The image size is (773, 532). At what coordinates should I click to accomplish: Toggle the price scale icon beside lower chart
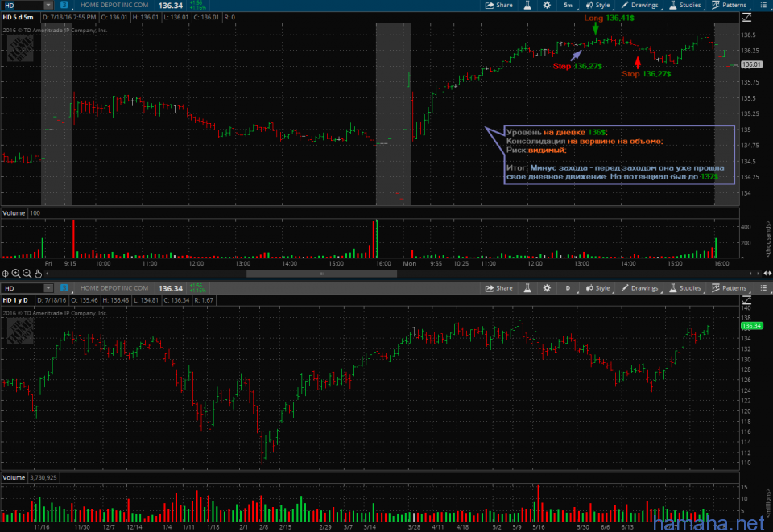(x=747, y=300)
